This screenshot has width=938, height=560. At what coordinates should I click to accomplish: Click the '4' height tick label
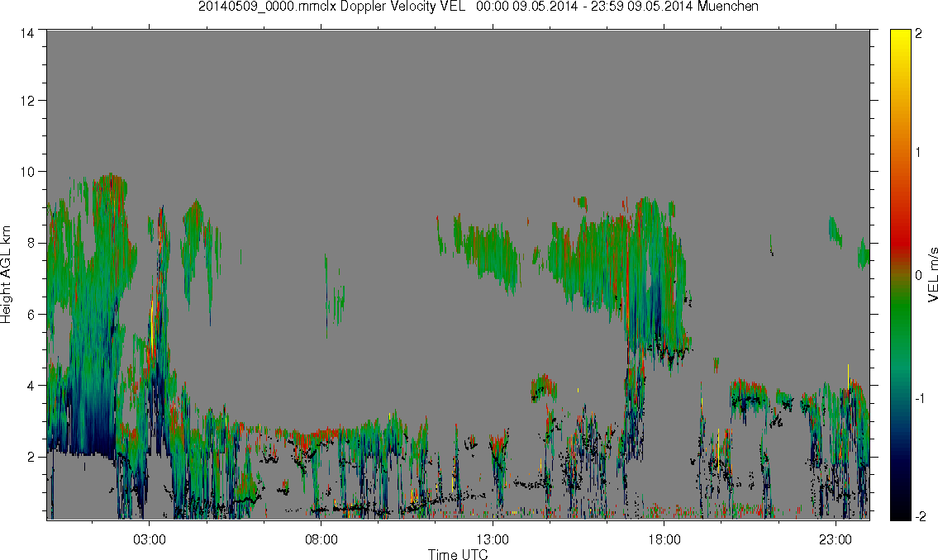31,386
